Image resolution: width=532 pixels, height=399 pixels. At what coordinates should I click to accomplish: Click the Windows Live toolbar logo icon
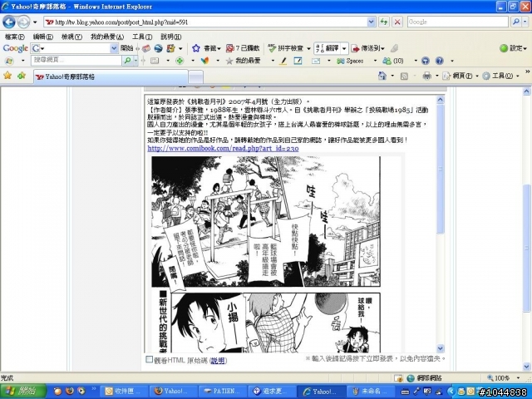[x=9, y=61]
